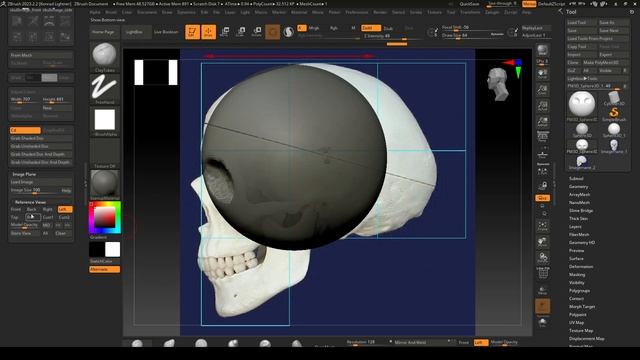The image size is (640, 360).
Task: Expand the Deformation section
Action: (x=581, y=267)
